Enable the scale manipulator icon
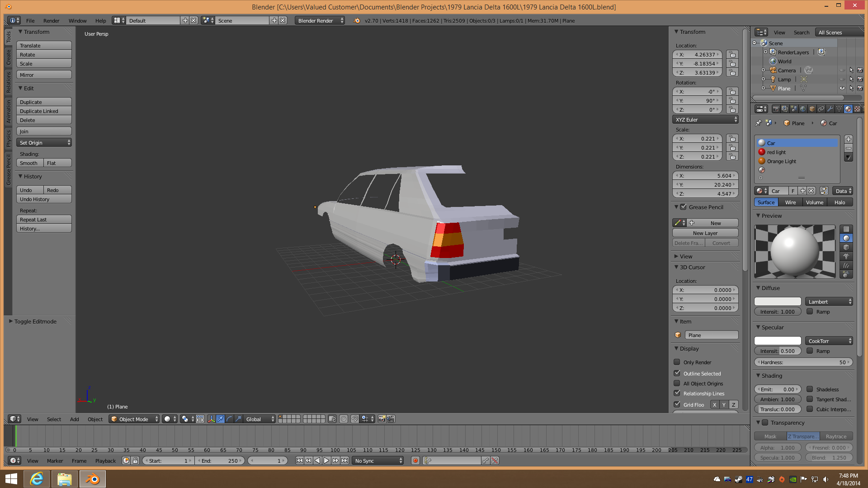The image size is (868, 488). coord(238,419)
